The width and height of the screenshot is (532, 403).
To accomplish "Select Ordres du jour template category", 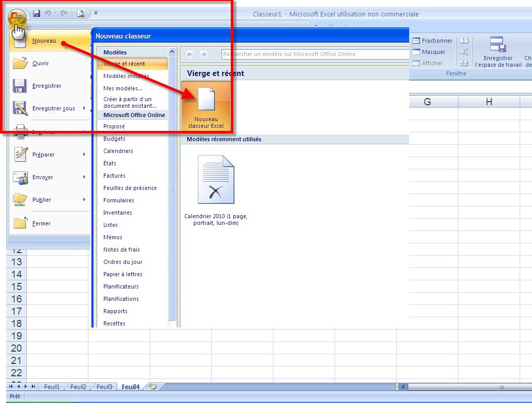I will (x=123, y=262).
